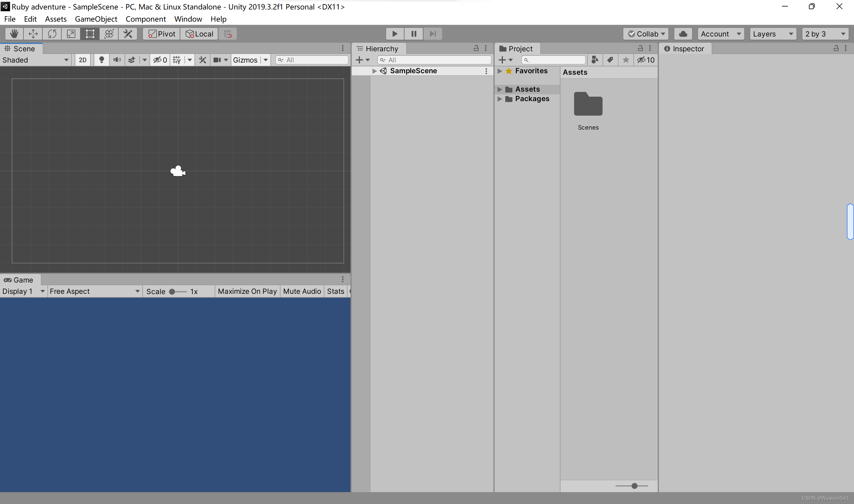Expand the SampleScene hierarchy item
Image resolution: width=854 pixels, height=504 pixels.
pos(374,71)
